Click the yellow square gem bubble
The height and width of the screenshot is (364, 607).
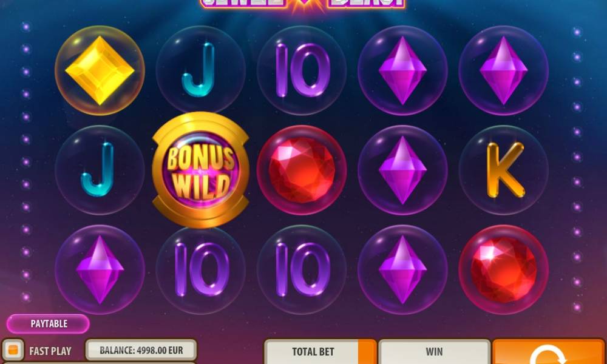100,70
